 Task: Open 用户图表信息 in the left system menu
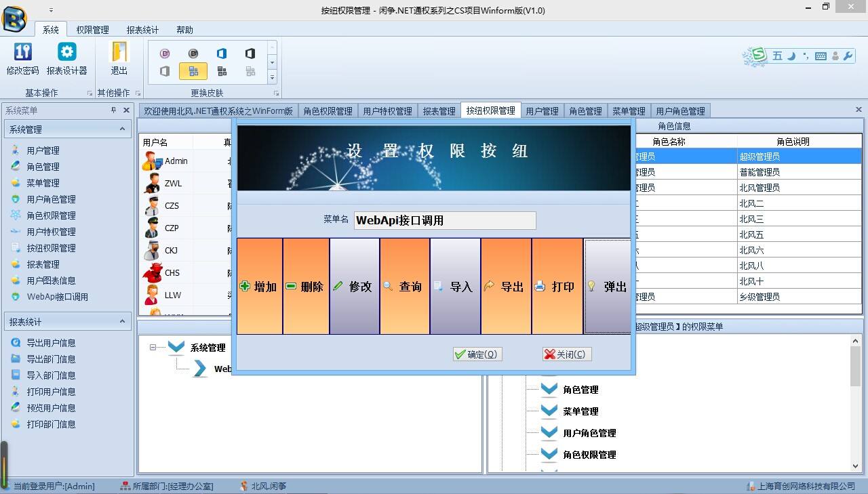point(51,281)
